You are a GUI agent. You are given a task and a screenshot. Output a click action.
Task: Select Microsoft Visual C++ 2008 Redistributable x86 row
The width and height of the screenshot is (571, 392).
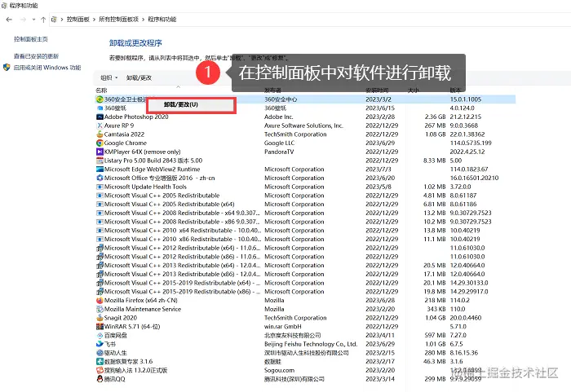coord(305,222)
